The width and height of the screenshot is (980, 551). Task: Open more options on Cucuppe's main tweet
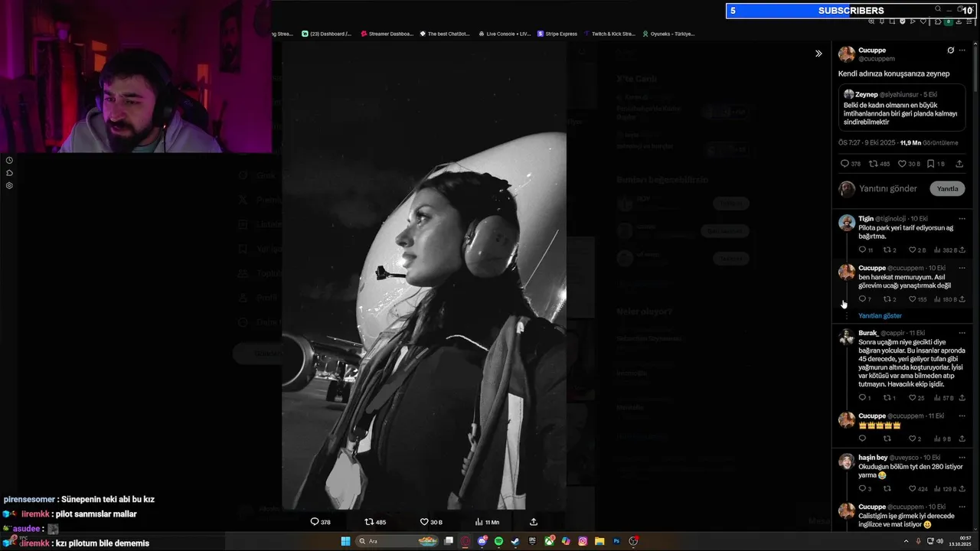click(x=962, y=51)
